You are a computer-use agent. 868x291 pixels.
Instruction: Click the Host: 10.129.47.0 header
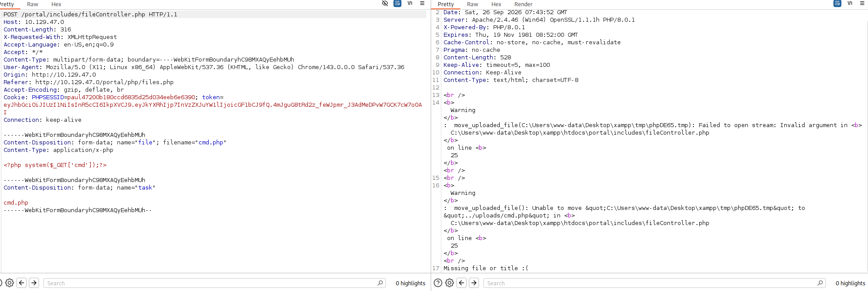tap(34, 22)
